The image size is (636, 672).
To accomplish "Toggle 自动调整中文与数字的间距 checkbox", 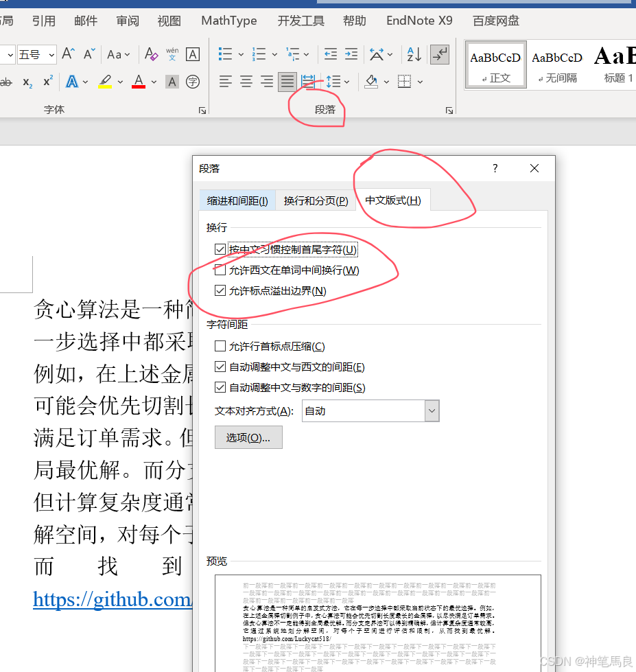I will (x=220, y=387).
